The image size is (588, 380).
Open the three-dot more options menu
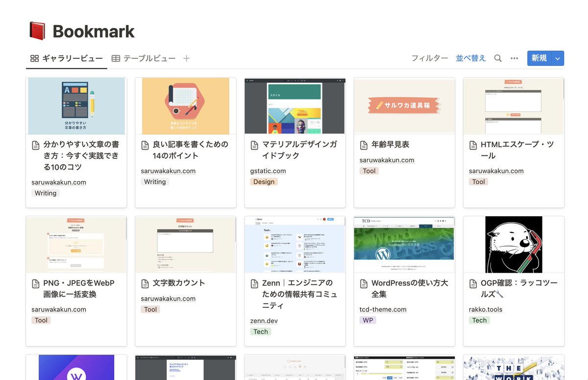pyautogui.click(x=514, y=58)
